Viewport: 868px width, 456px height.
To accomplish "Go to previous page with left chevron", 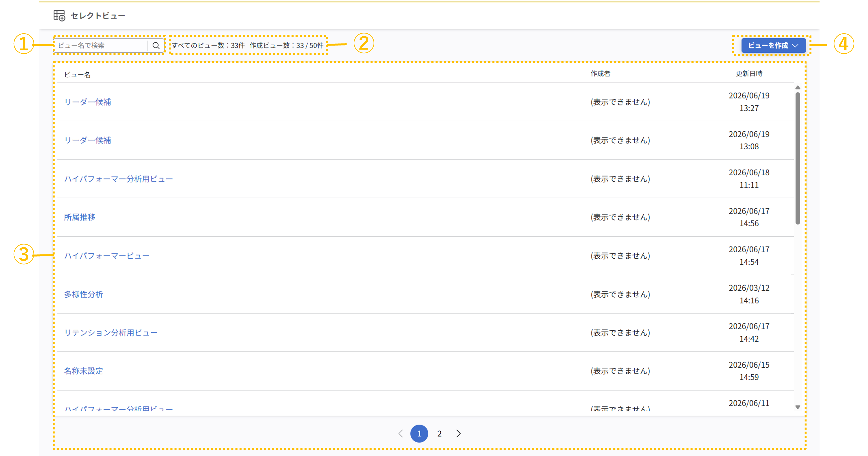I will (x=401, y=433).
